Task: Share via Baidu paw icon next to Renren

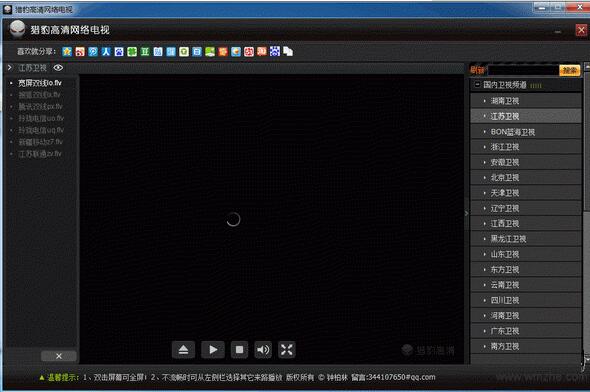Action: tap(119, 52)
